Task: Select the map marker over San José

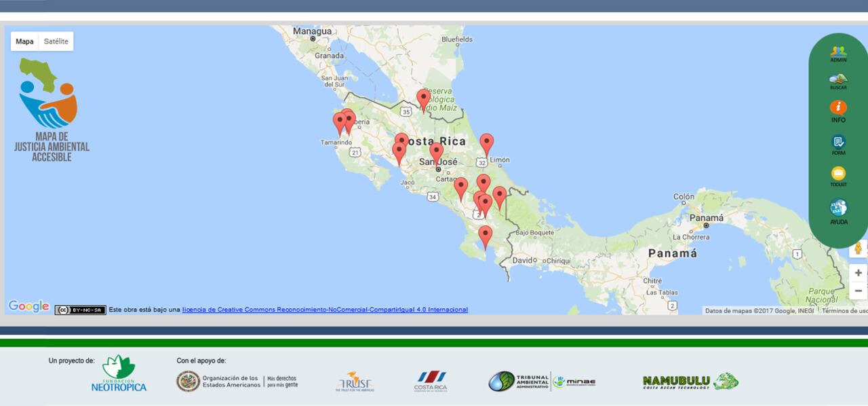Action: click(x=436, y=152)
